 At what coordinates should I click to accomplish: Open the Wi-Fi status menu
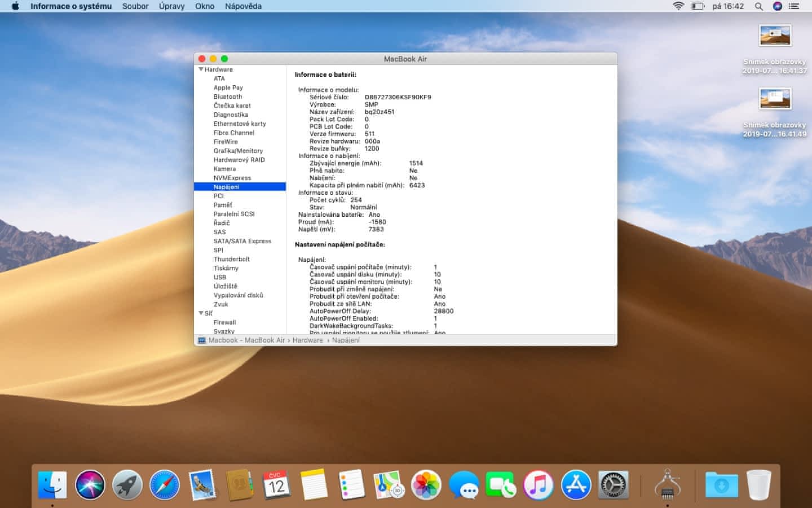point(678,6)
